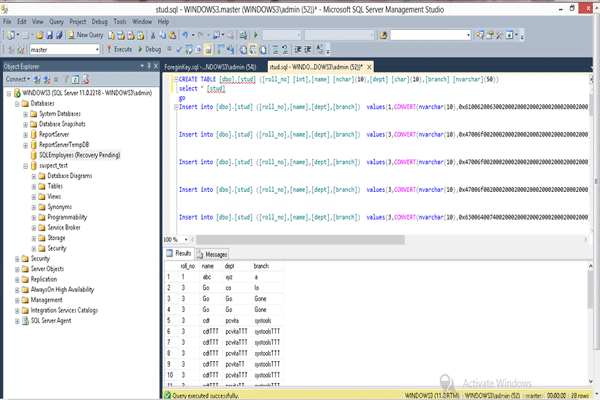Click the green Start arrow in top toolbar
600x400 pixels.
click(x=256, y=35)
